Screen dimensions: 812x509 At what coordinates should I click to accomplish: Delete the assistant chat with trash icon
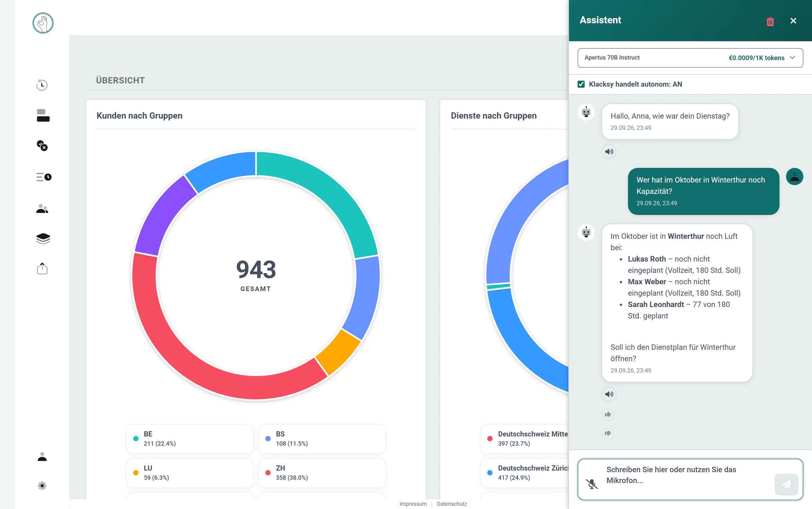click(x=770, y=21)
